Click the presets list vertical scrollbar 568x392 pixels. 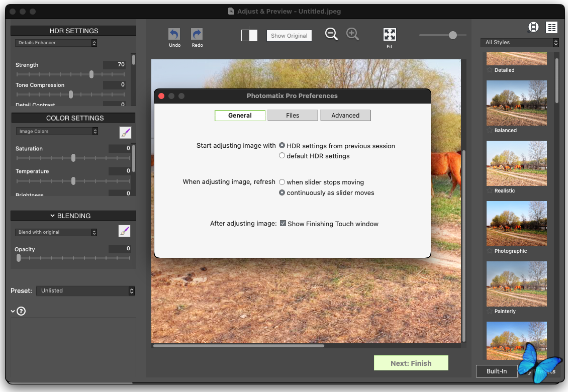point(557,81)
